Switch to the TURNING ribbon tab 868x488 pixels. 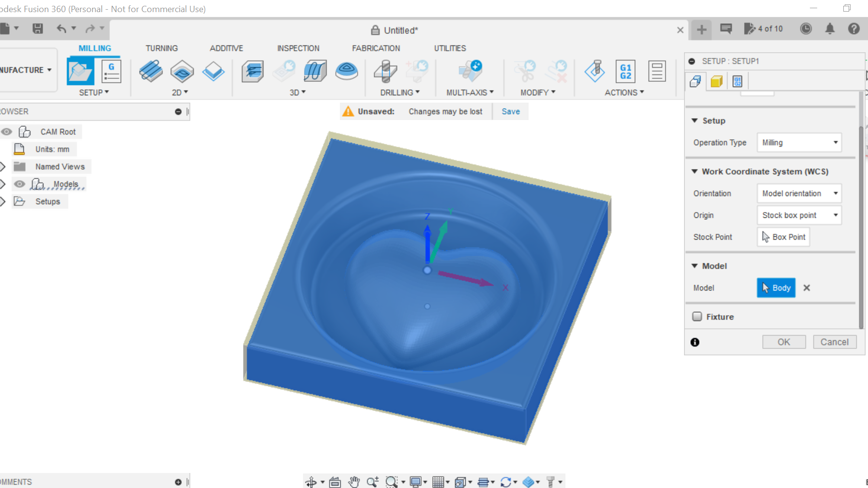pyautogui.click(x=162, y=48)
